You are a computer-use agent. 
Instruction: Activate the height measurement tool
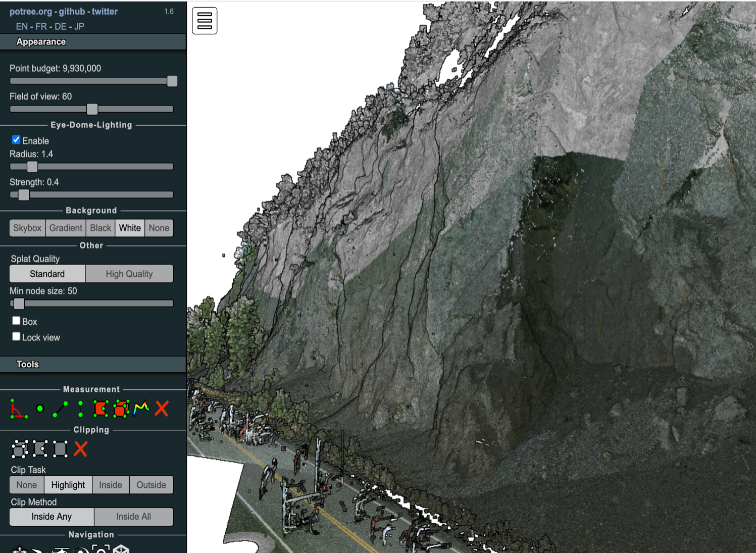click(x=80, y=409)
